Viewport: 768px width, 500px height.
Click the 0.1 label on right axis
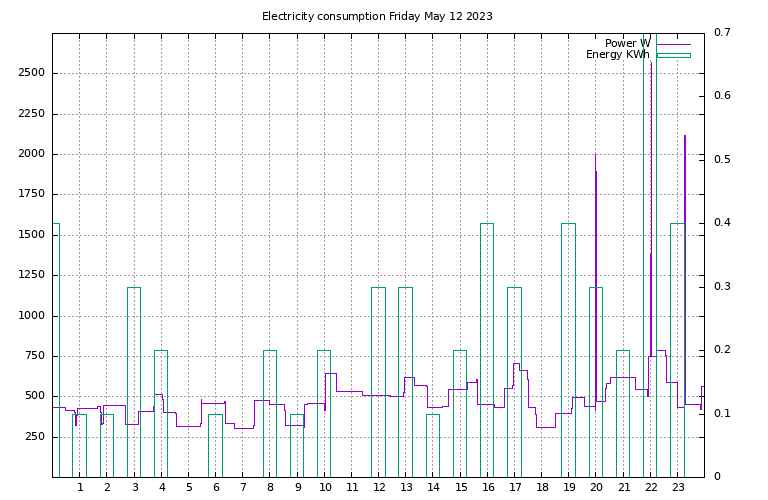[x=722, y=413]
